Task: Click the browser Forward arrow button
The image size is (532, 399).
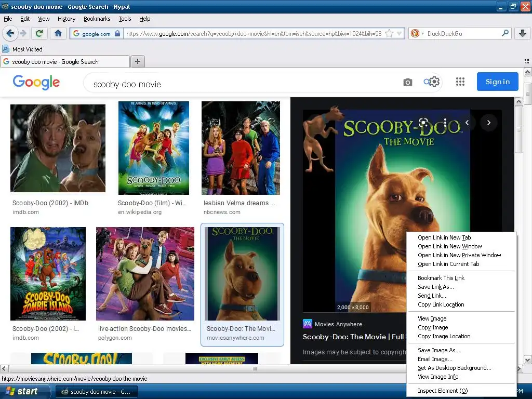Action: 23,33
